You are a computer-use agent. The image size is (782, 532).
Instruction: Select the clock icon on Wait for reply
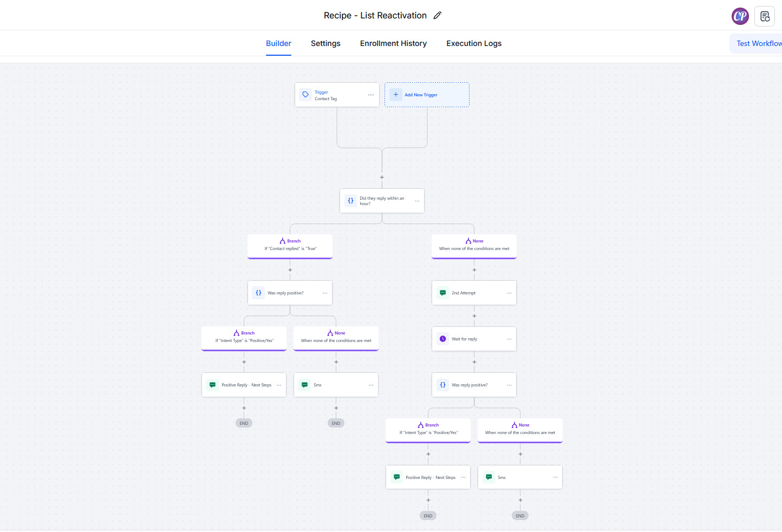point(442,339)
